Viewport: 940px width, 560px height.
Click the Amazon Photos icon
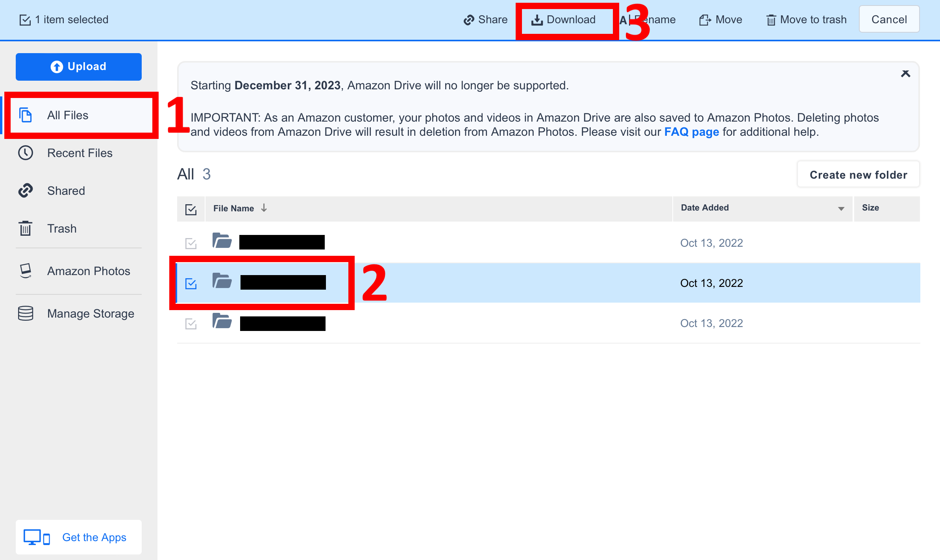point(26,271)
